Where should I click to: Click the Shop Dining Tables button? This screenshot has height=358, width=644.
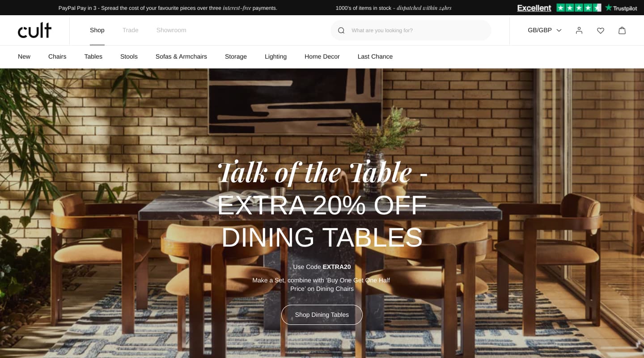click(322, 315)
